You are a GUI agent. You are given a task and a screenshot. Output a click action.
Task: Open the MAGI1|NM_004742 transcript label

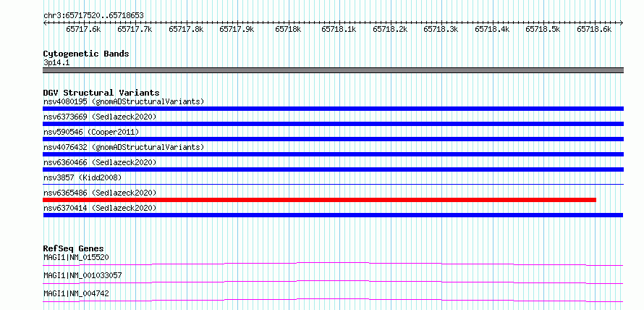pos(77,293)
